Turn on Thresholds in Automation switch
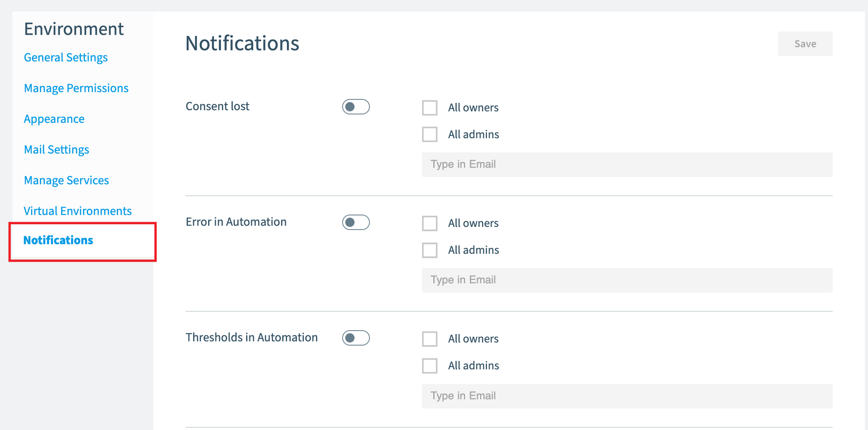868x430 pixels. [x=356, y=338]
